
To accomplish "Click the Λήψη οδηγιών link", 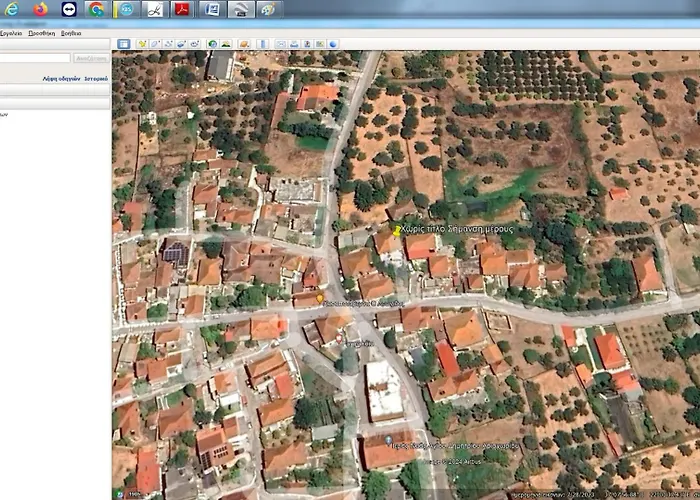I will [x=59, y=77].
